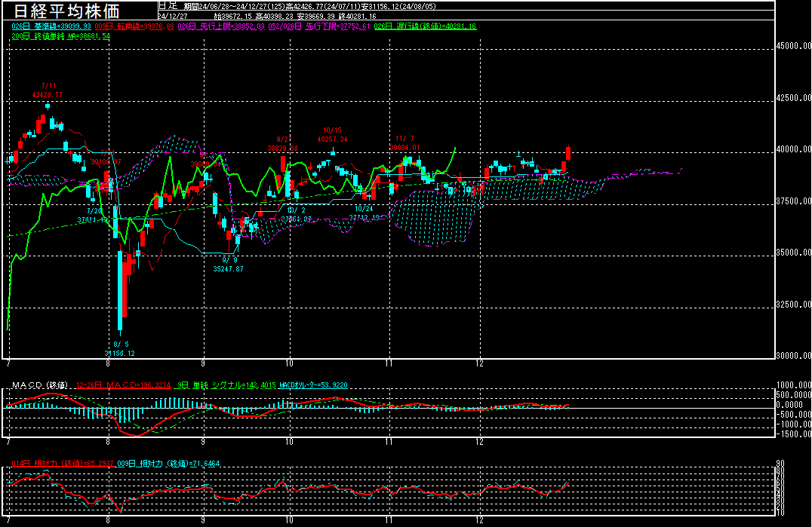
Task: Click the 10/24 low annotation
Action: click(364, 213)
